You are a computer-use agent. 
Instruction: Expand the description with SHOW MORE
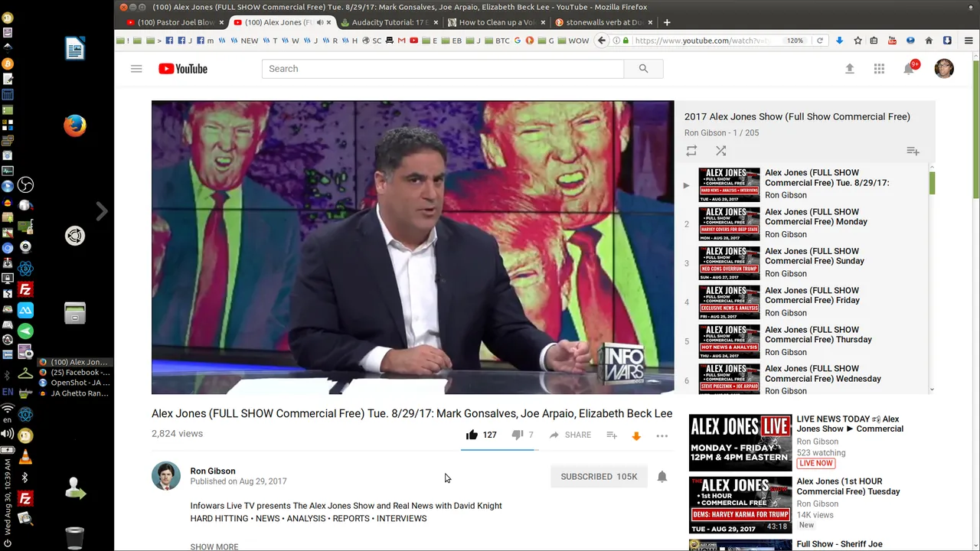[214, 546]
